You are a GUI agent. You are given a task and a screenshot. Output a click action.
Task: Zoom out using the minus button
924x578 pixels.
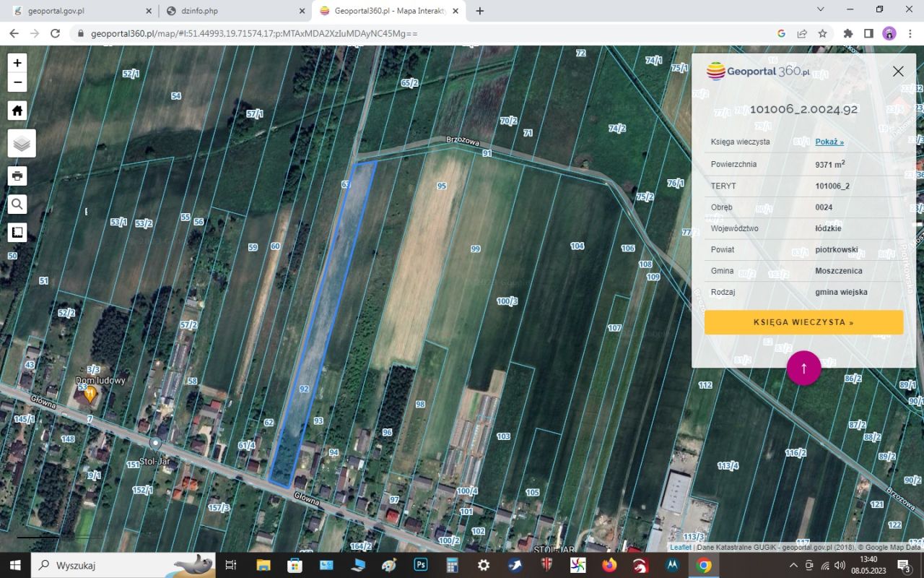click(17, 82)
